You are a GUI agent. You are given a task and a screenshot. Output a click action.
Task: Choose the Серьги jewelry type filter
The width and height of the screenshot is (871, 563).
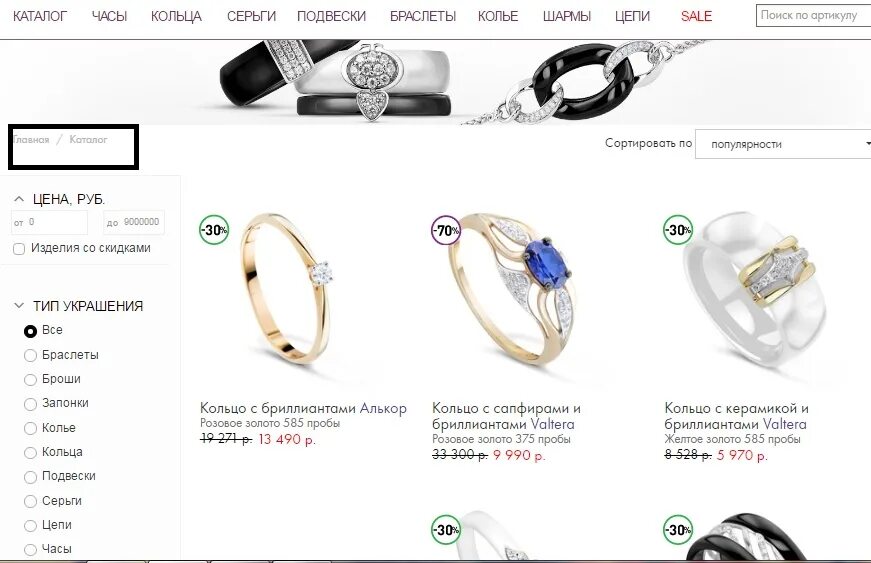[x=30, y=501]
